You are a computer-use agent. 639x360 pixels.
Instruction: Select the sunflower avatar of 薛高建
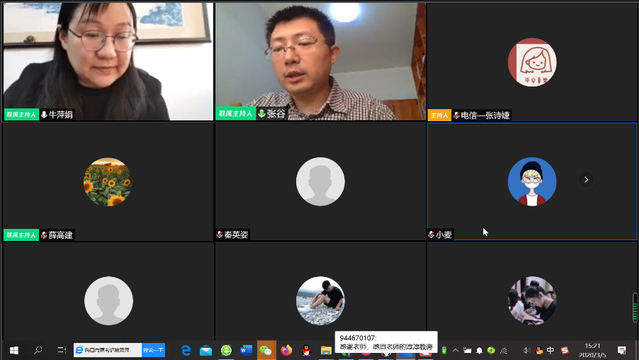108,181
